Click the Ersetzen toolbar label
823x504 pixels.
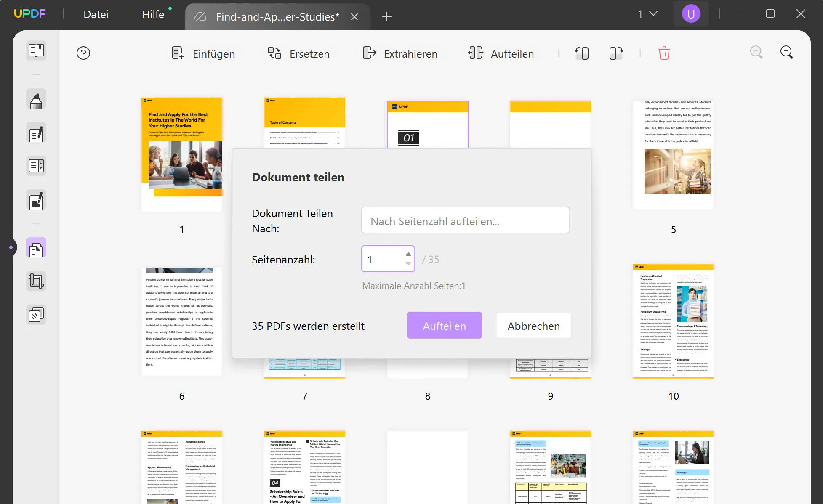tap(309, 54)
